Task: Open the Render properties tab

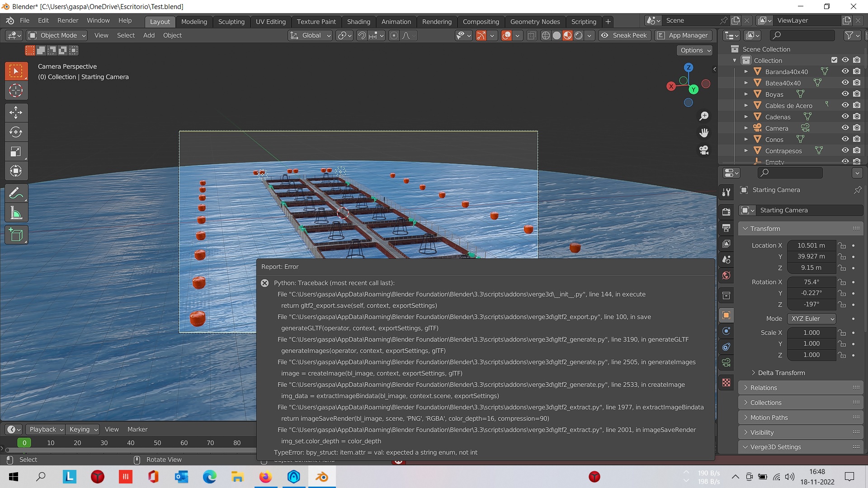Action: tap(726, 211)
